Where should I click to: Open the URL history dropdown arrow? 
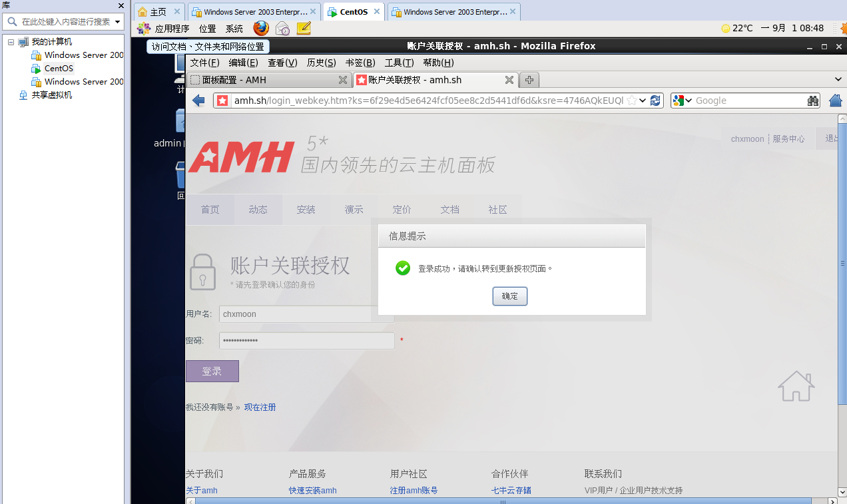point(643,101)
